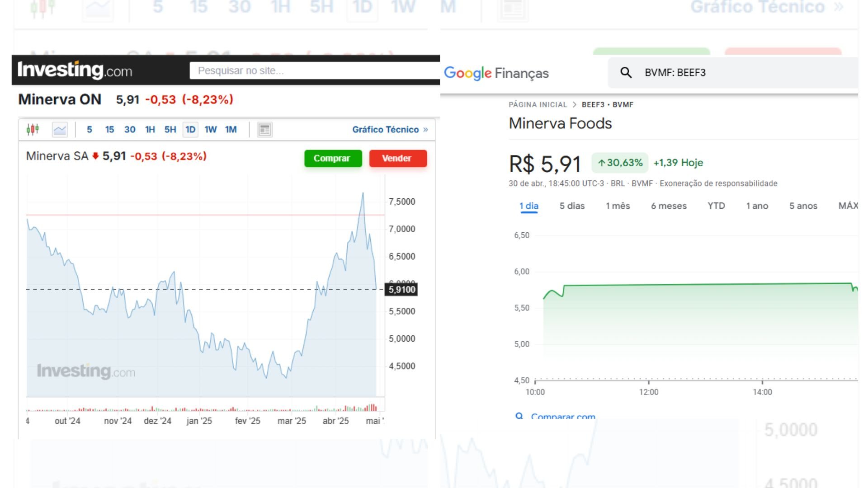This screenshot has width=868, height=488.
Task: Click the R$ 5,91 price value
Action: pyautogui.click(x=545, y=164)
